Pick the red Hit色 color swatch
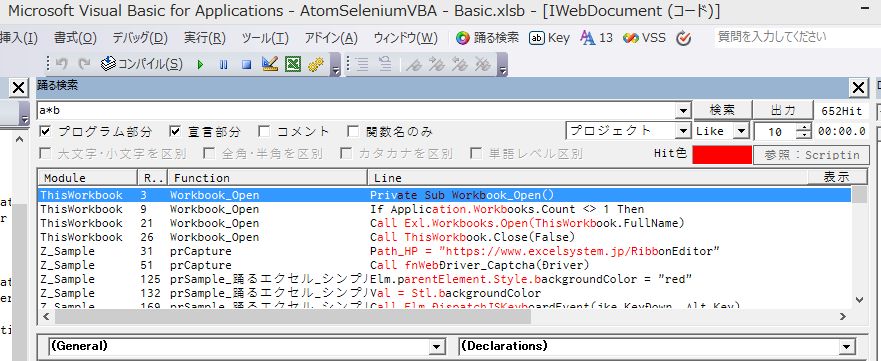Image resolution: width=881 pixels, height=361 pixels. (x=722, y=154)
